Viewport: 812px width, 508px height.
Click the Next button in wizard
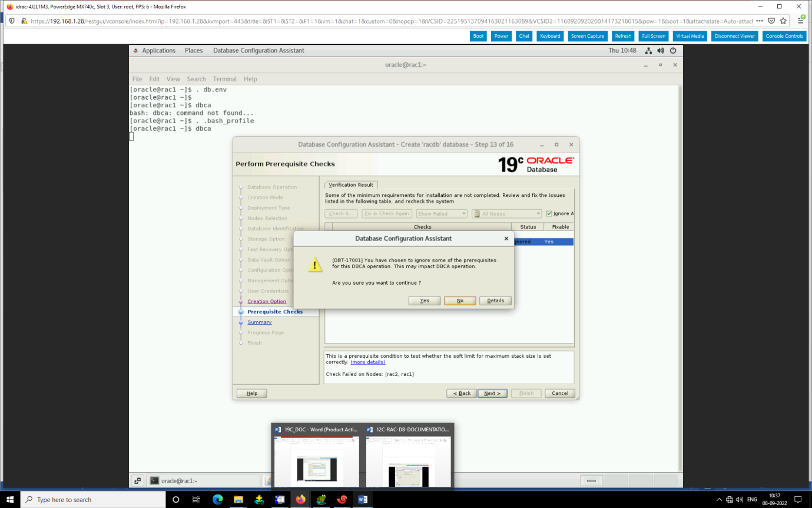[x=492, y=393]
